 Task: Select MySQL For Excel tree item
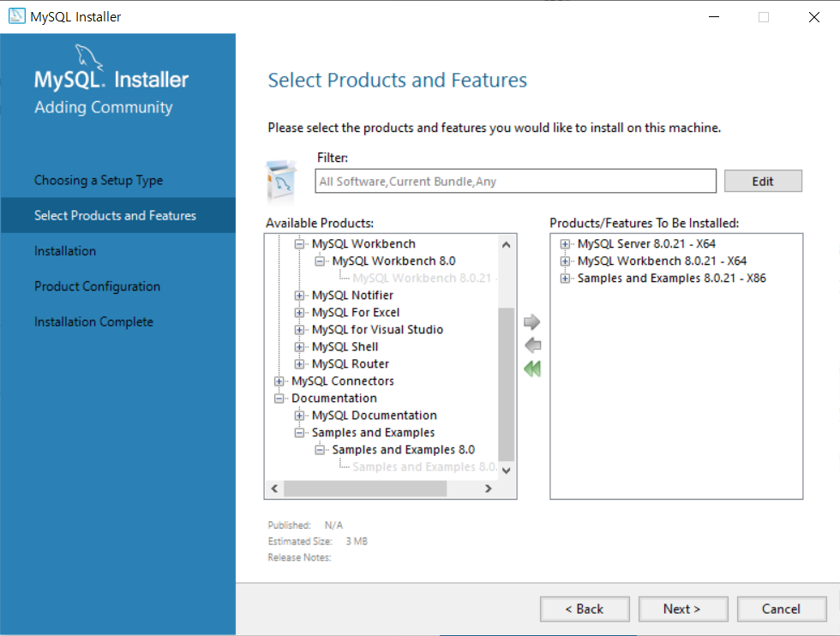[356, 312]
